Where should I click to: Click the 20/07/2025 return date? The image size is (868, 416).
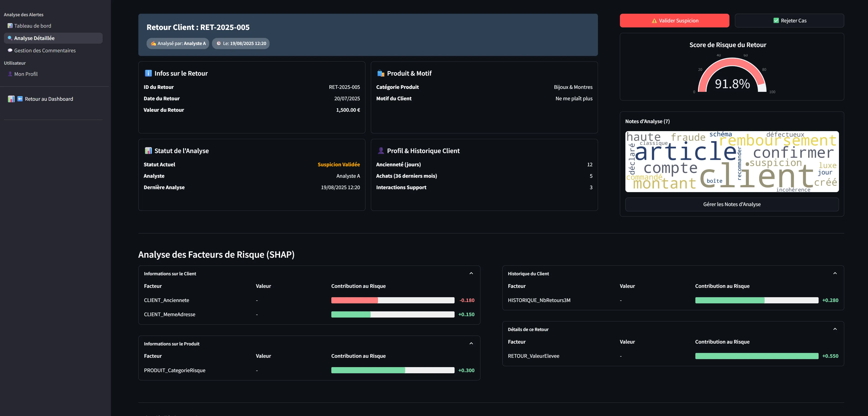pyautogui.click(x=347, y=99)
